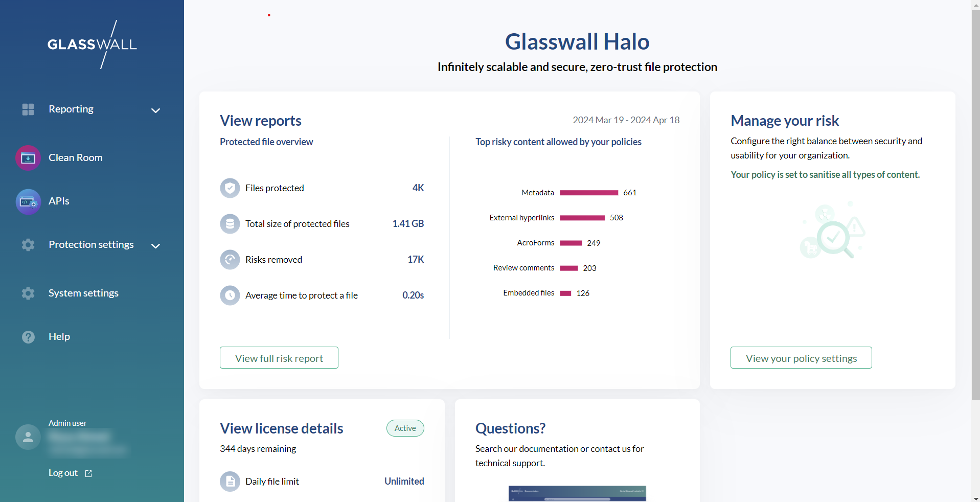Click 'Protected file overview' subtitle
The width and height of the screenshot is (980, 502).
click(266, 142)
